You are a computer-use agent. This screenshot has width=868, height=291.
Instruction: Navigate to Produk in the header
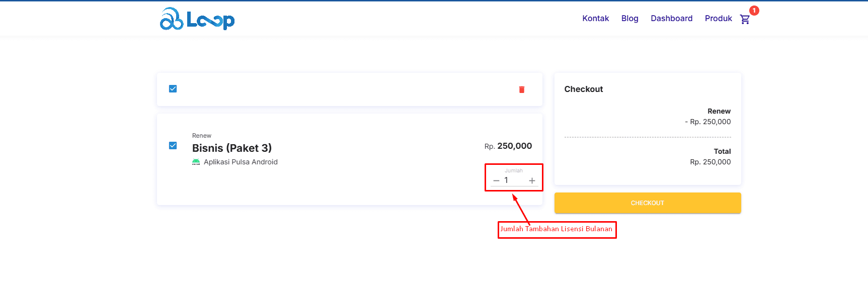click(x=718, y=19)
